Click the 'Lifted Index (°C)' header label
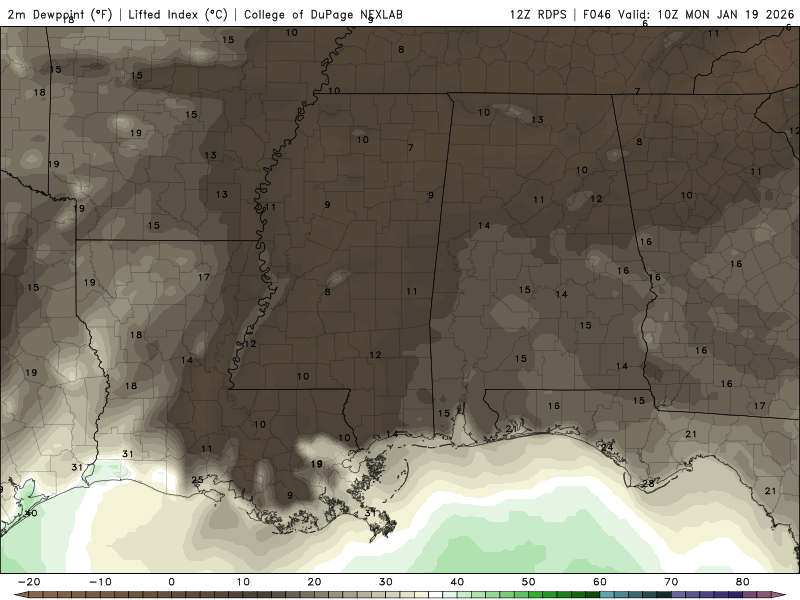 tap(178, 14)
